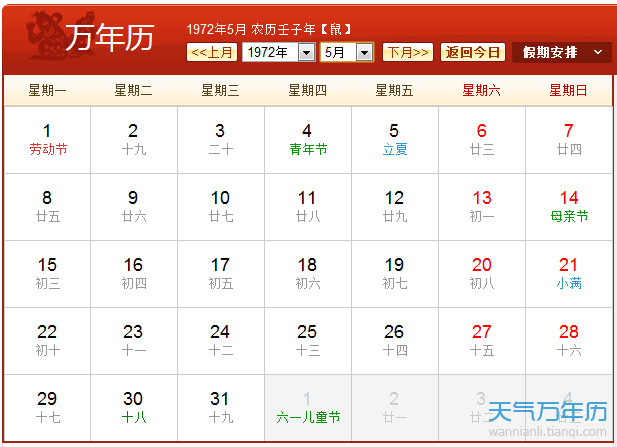Click 返回今日 to return to today
The image size is (617, 447).
click(473, 52)
